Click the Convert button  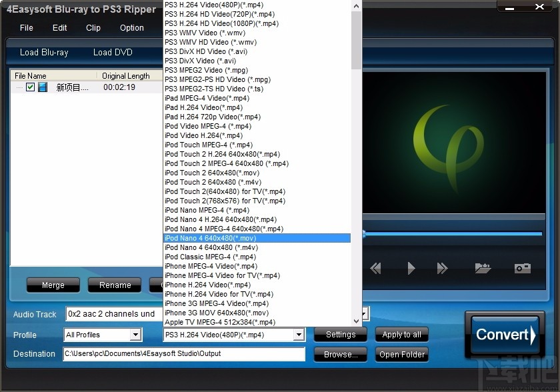[x=504, y=334]
